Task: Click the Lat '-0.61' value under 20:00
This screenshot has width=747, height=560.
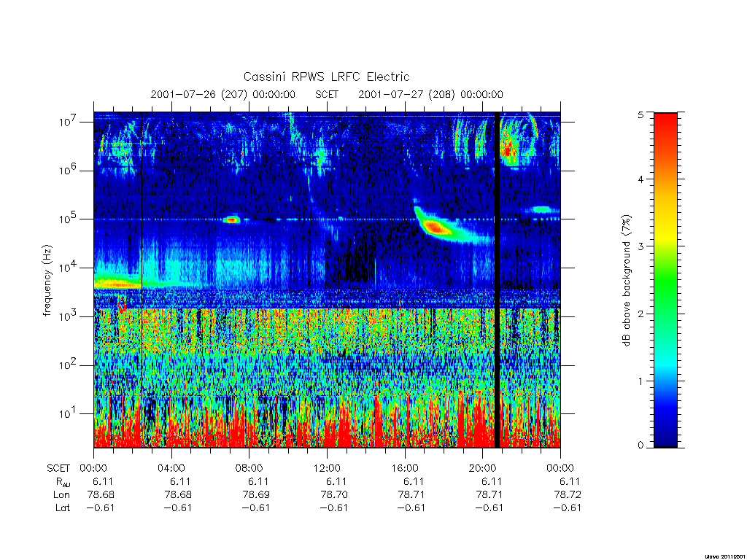Action: pyautogui.click(x=489, y=507)
